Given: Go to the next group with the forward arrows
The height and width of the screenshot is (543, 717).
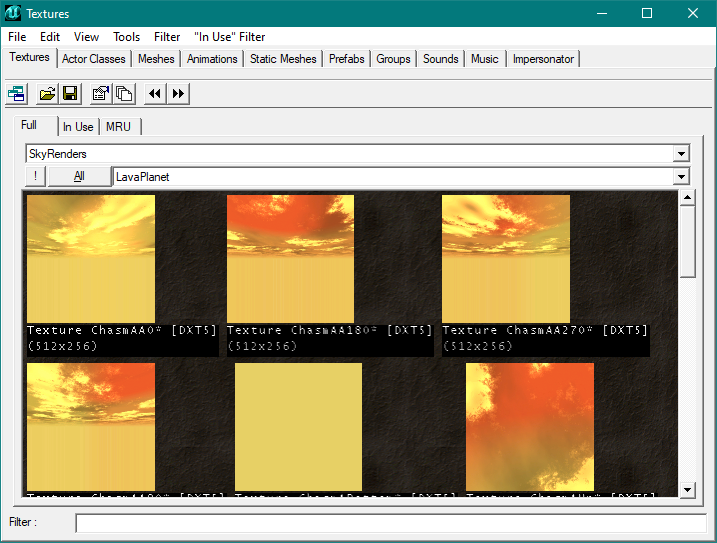Looking at the screenshot, I should (x=178, y=94).
